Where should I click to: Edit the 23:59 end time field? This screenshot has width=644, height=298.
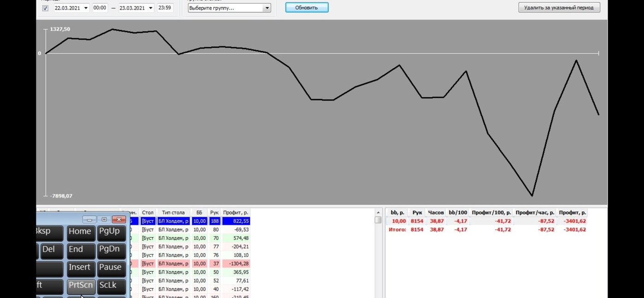tap(165, 8)
